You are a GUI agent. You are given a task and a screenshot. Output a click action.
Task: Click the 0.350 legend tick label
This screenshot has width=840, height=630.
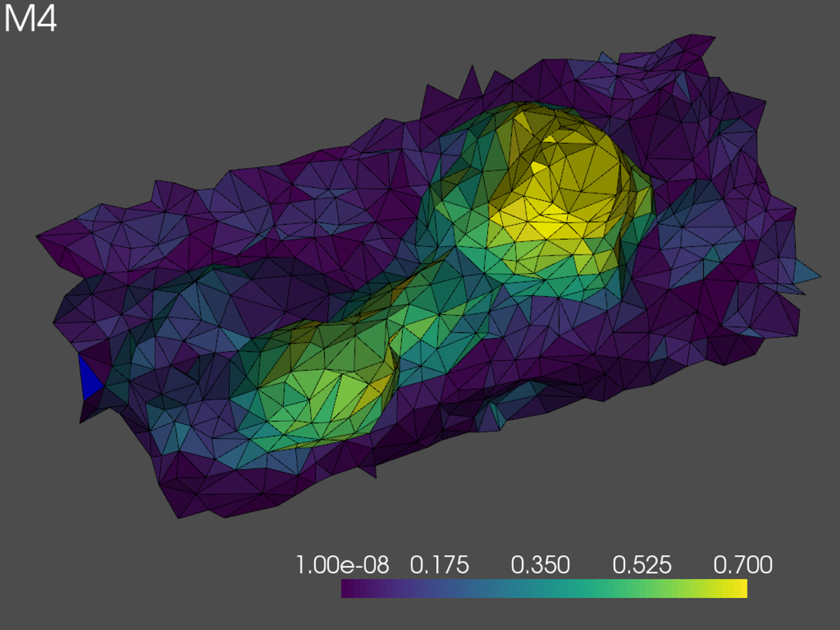540,565
